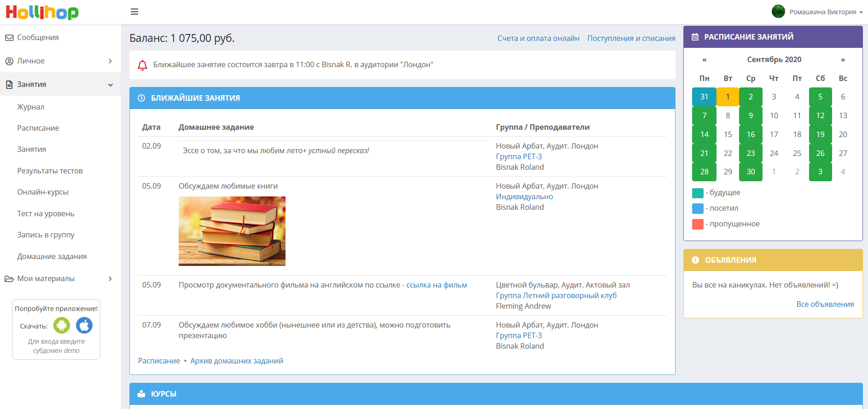Click the bell notification icon
The width and height of the screenshot is (868, 409).
point(143,65)
